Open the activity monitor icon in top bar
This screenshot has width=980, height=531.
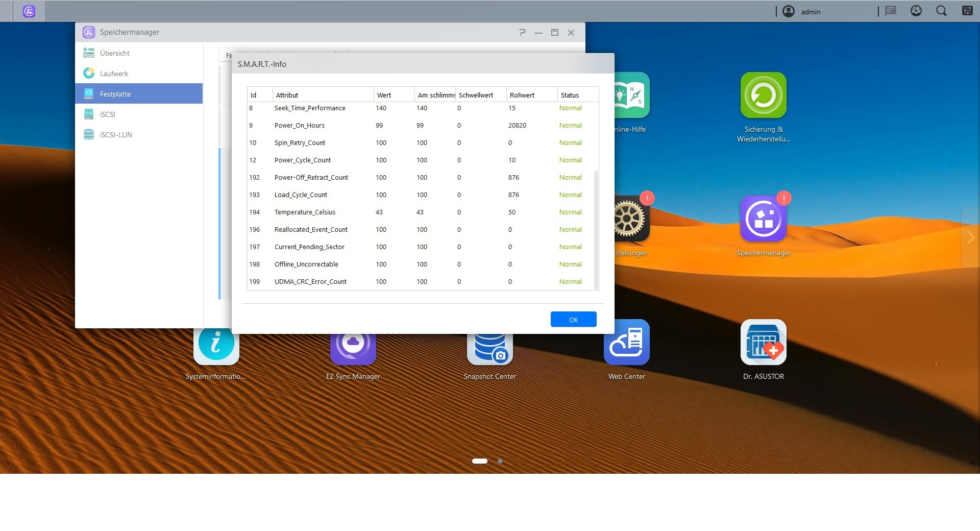[x=916, y=11]
